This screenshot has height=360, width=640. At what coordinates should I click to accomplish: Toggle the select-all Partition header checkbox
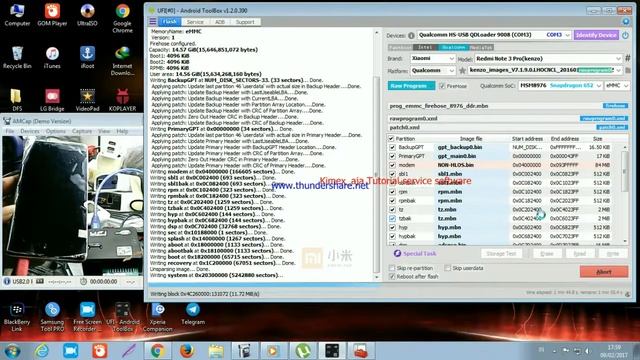(391, 139)
